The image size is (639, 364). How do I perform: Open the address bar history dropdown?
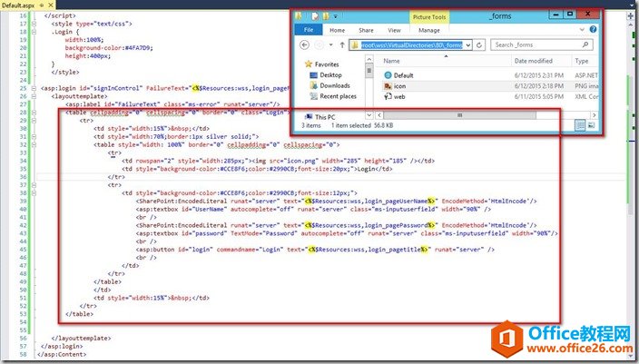(468, 45)
